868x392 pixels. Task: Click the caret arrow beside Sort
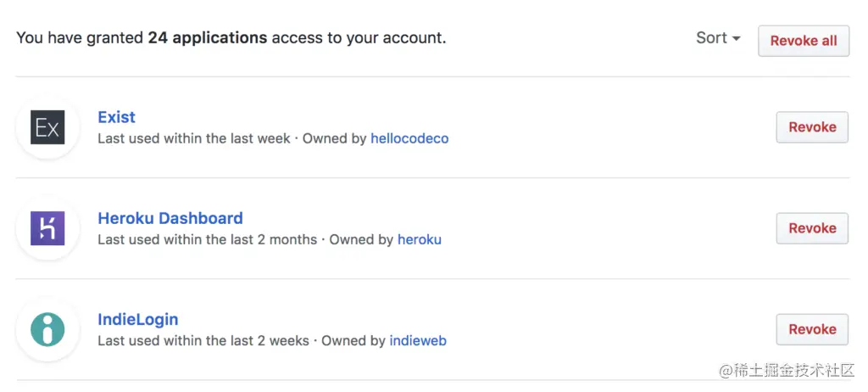point(737,39)
